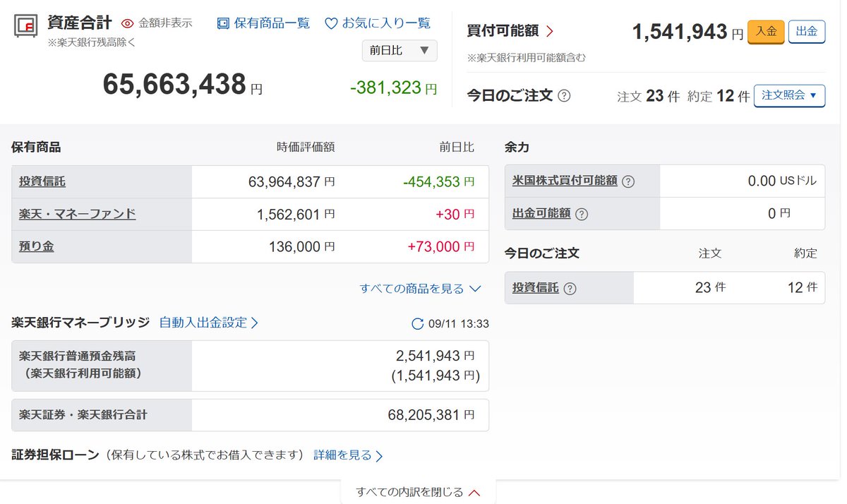Open 楽天・マネーファンド link
This screenshot has height=504, width=847.
point(78,214)
